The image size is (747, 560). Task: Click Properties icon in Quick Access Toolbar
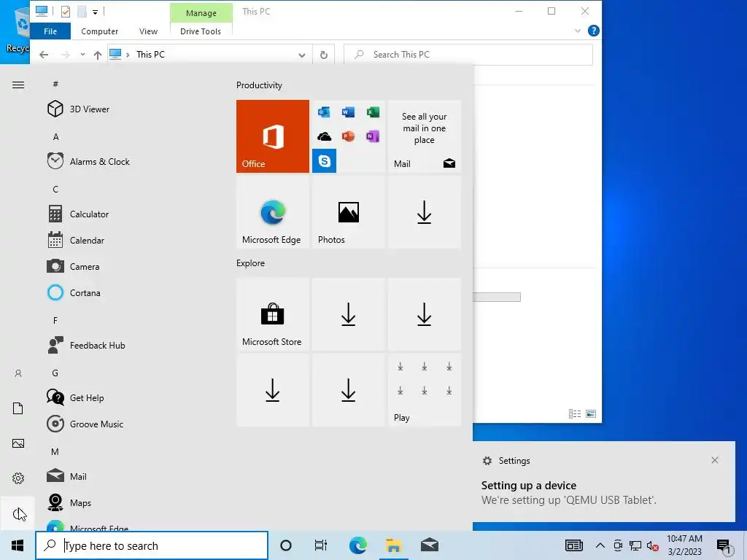pyautogui.click(x=66, y=12)
